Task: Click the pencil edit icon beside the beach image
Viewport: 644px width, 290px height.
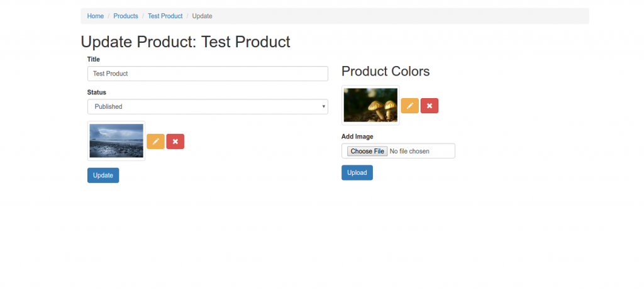Action: (156, 142)
